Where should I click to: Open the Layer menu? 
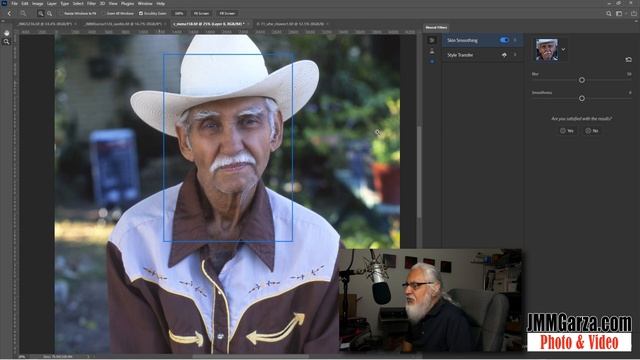[52, 3]
